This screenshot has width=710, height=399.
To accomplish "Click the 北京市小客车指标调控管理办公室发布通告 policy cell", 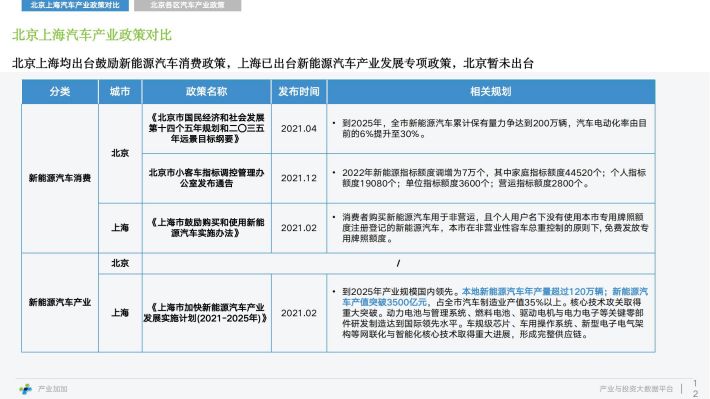I will click(206, 178).
